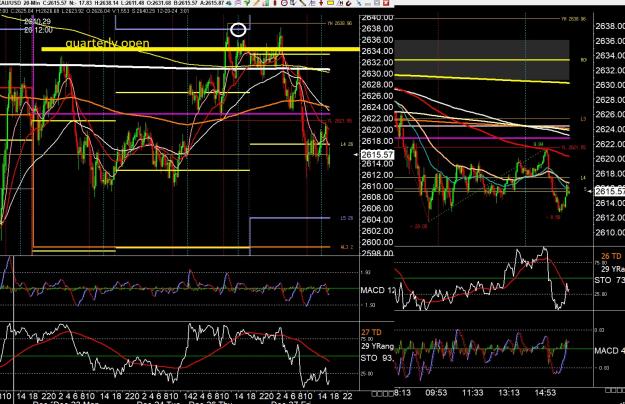This screenshot has width=625, height=404.
Task: Click the 2598.00 value on left price axis
Action: (377, 253)
